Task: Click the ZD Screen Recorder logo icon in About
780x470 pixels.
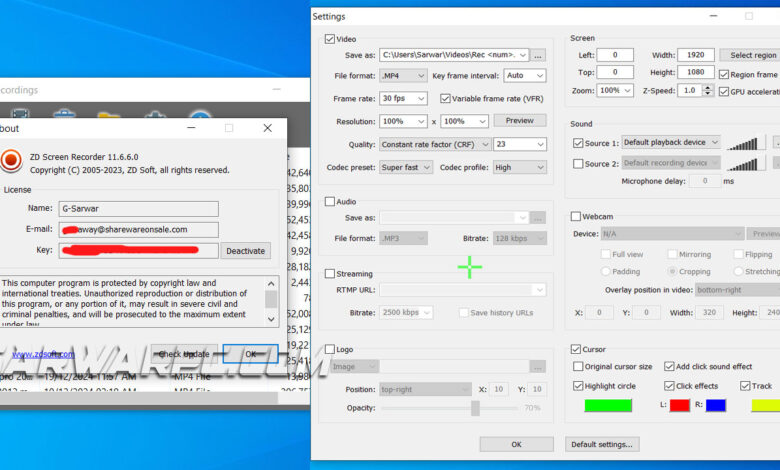Action: coord(10,161)
